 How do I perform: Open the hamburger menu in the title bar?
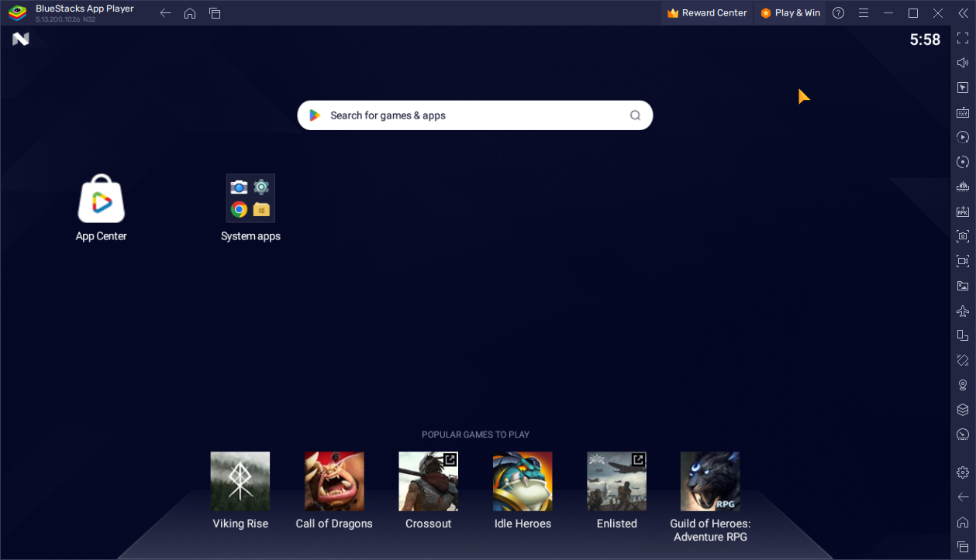(863, 13)
